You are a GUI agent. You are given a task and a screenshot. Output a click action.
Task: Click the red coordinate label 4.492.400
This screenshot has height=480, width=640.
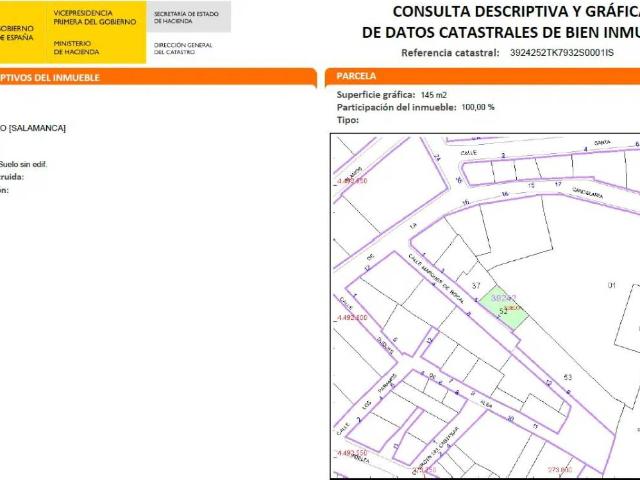352,317
